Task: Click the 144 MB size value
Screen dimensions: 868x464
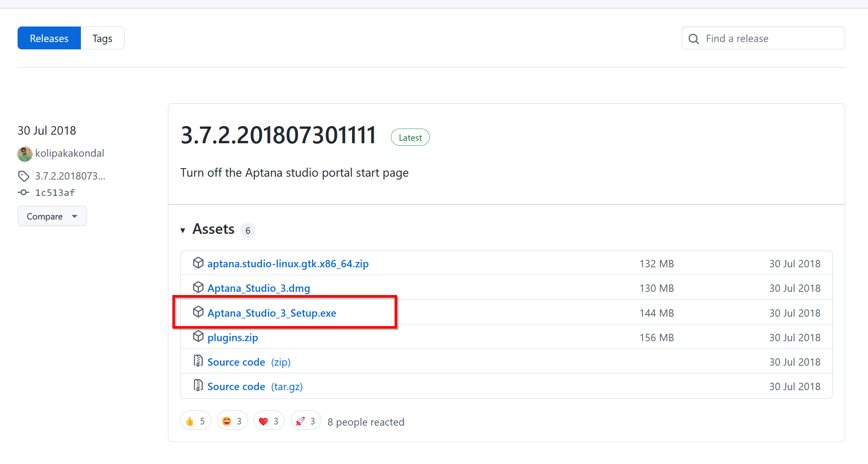Action: click(x=657, y=313)
